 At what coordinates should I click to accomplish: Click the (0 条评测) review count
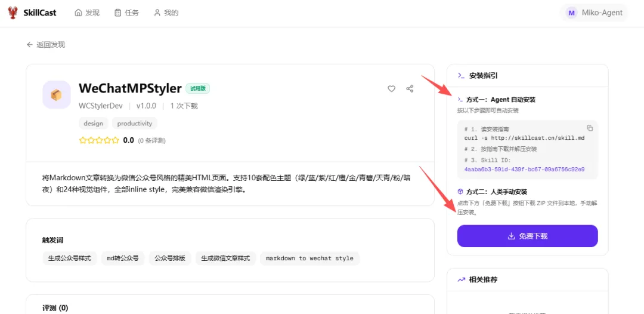[x=151, y=140]
